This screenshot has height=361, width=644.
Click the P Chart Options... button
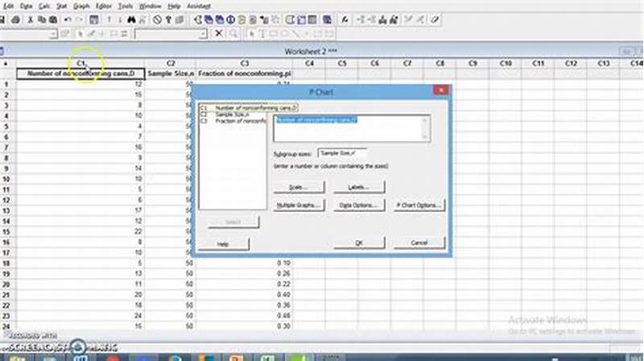(x=419, y=205)
